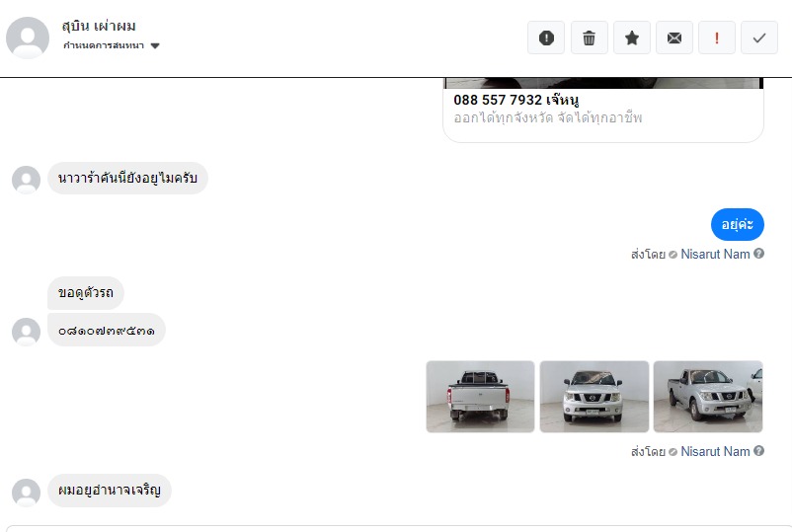Click the ผมอยู่อำนาจเจริญ message bubble
Image resolution: width=792 pixels, height=532 pixels.
pos(110,491)
